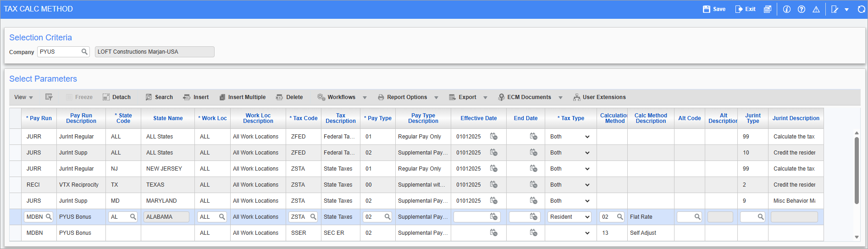Click the row selector of first JURR row
Screen dimensions: 868x249
[x=15, y=137]
